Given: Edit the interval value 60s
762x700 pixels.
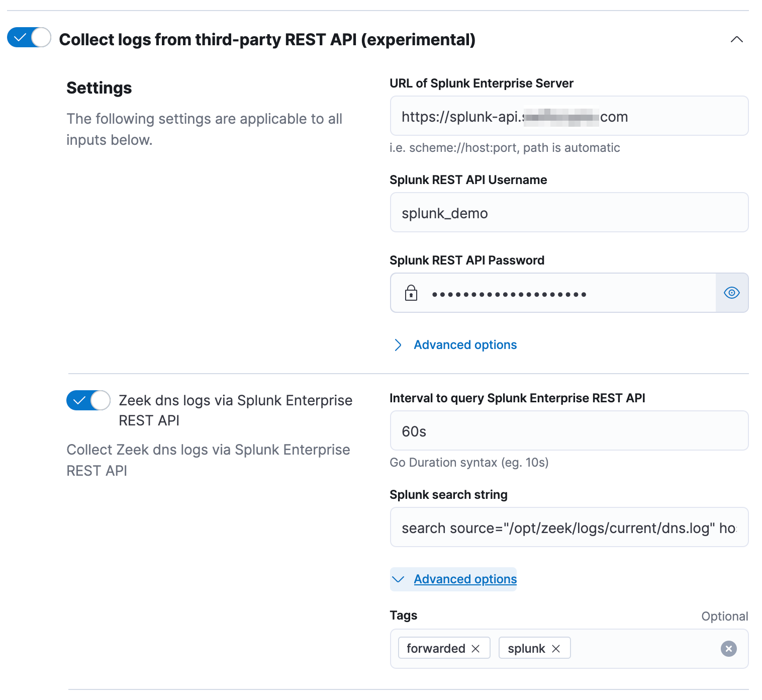Looking at the screenshot, I should pos(569,431).
